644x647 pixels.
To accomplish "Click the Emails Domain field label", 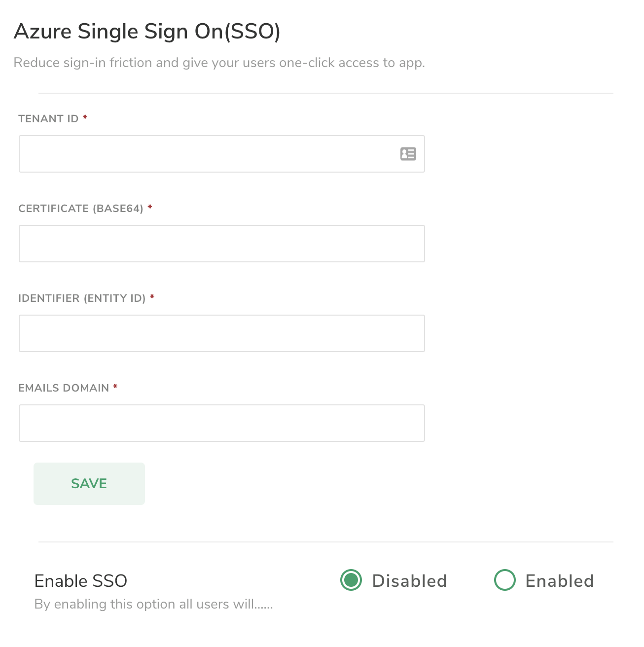I will [x=64, y=388].
